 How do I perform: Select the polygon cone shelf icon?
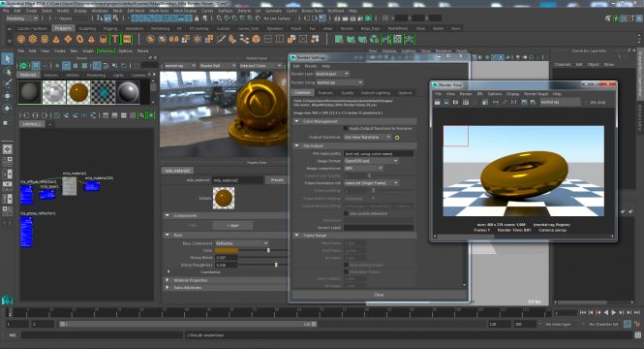[x=56, y=40]
